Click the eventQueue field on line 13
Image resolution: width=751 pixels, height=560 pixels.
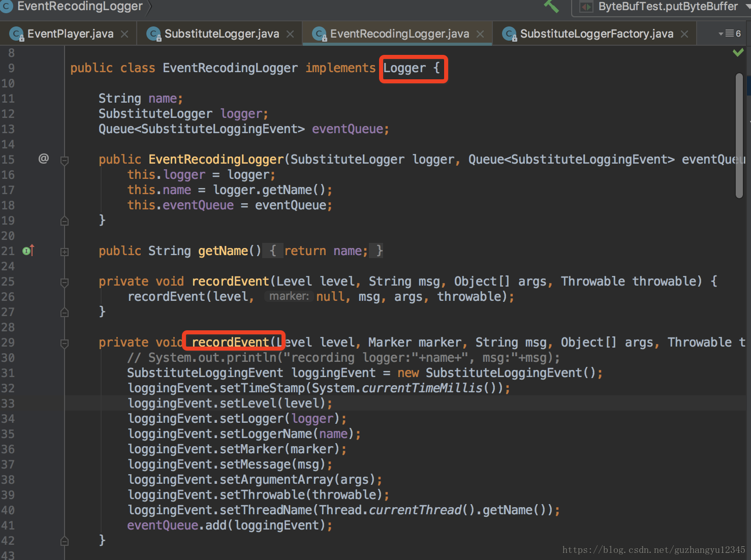[348, 129]
